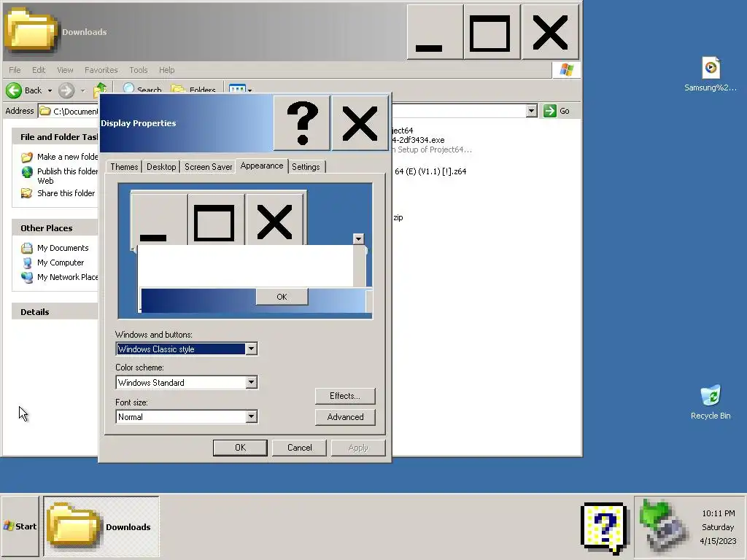Switch to the Desktop tab
The height and width of the screenshot is (560, 747).
(x=161, y=167)
